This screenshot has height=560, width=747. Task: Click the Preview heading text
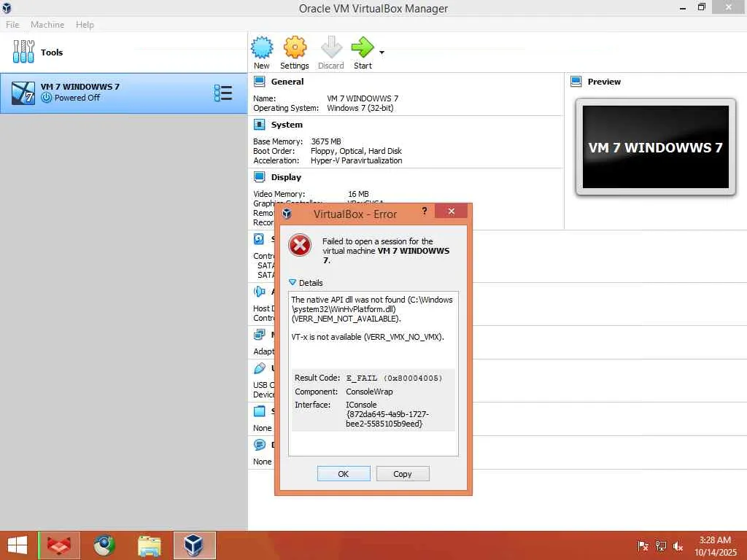(x=604, y=82)
